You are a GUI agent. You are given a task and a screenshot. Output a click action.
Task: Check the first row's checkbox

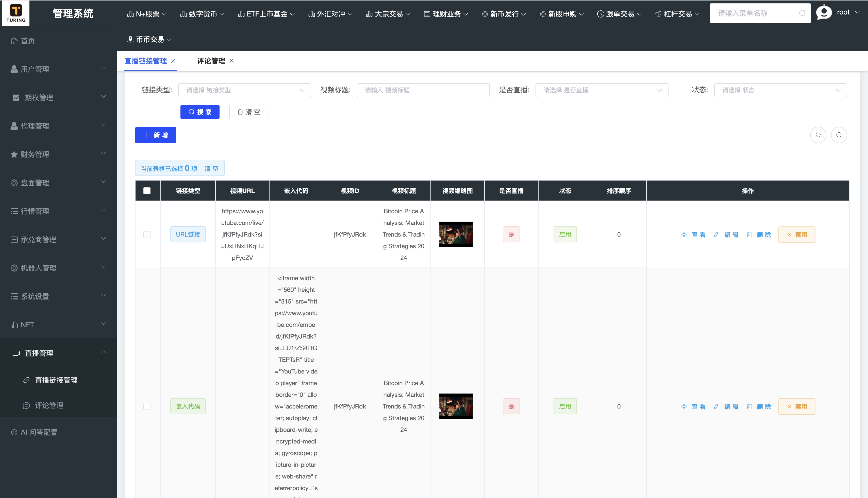147,235
